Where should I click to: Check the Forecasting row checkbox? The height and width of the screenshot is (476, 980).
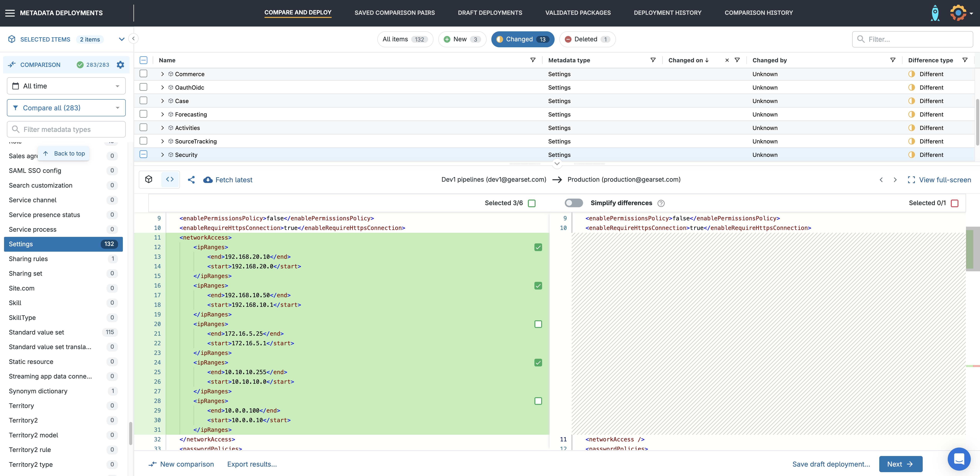coord(143,114)
